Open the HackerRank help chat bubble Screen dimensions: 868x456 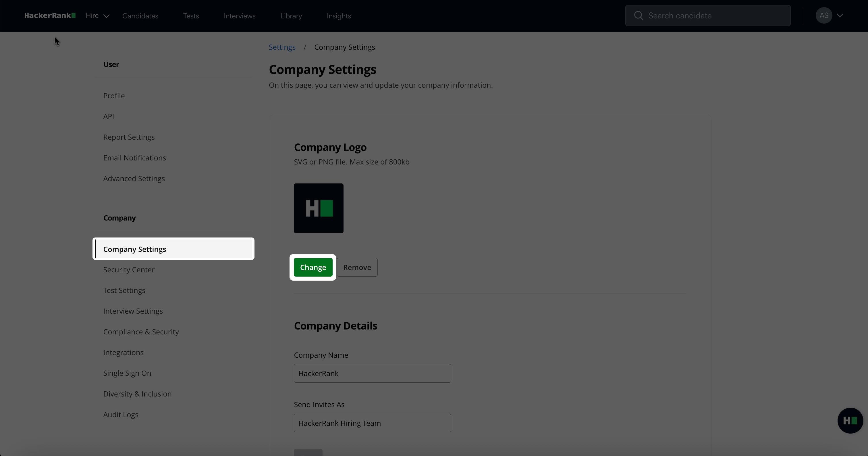(850, 420)
